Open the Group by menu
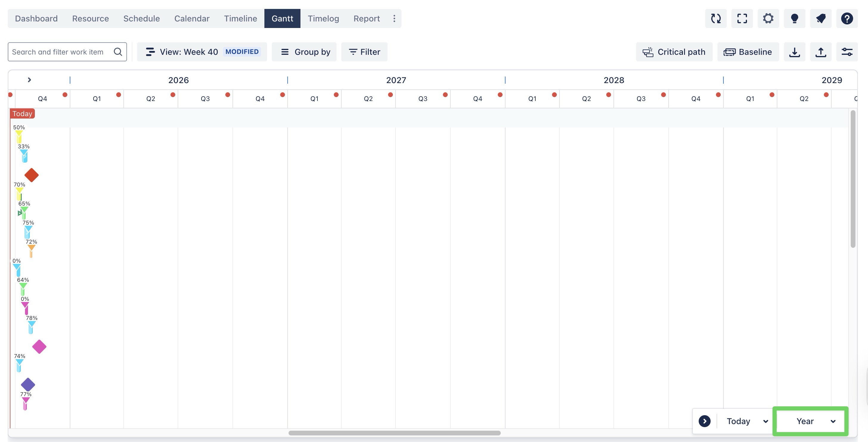 [304, 52]
